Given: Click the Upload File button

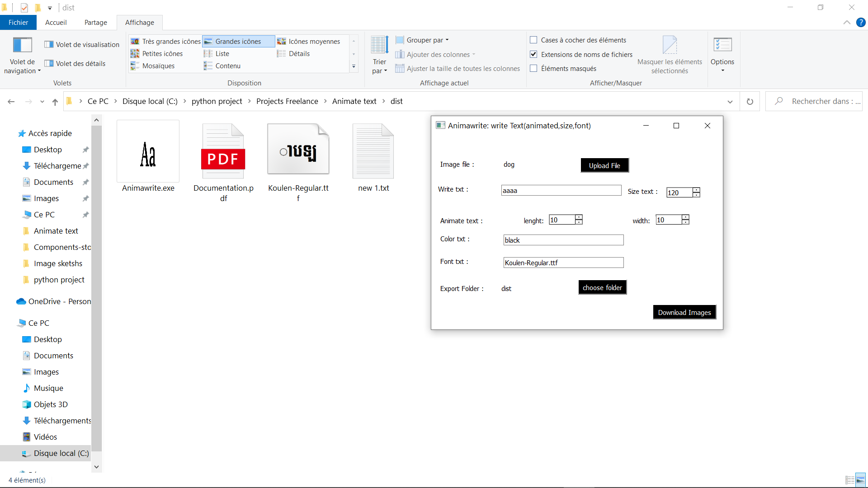Looking at the screenshot, I should (604, 165).
